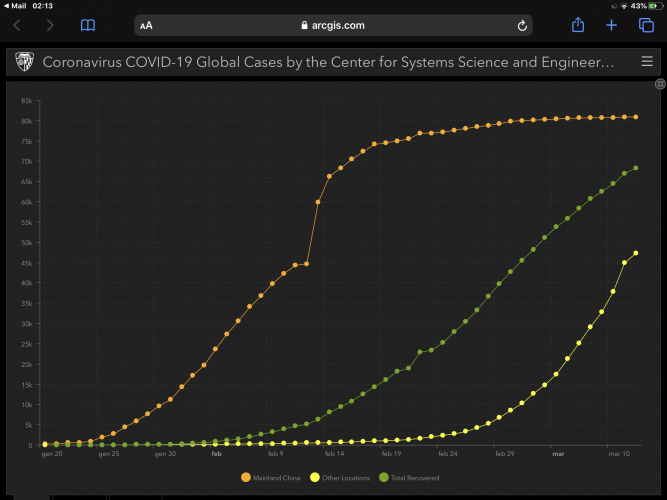The height and width of the screenshot is (500, 667).
Task: Click the Johns Hopkins shield logo
Action: pos(23,62)
